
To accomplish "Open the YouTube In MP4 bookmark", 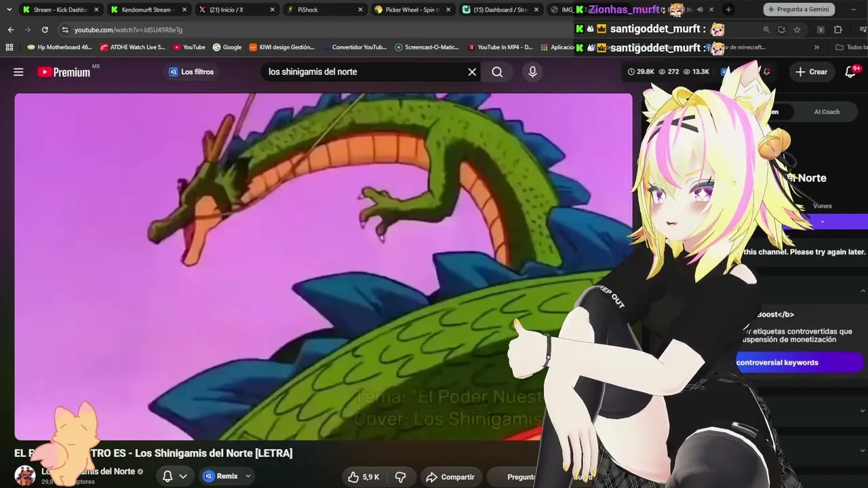I will point(500,47).
